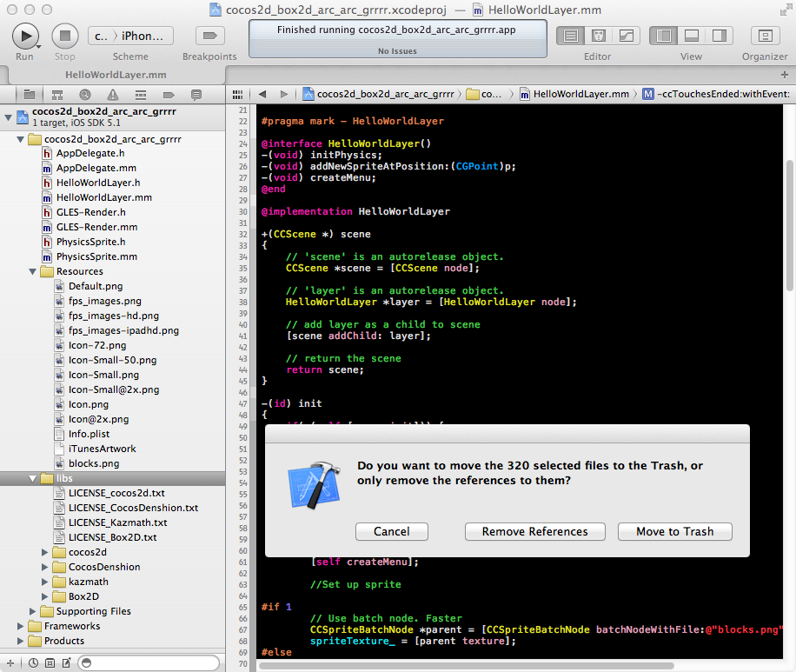
Task: Click the window fullscreen arrow icon
Action: [785, 10]
